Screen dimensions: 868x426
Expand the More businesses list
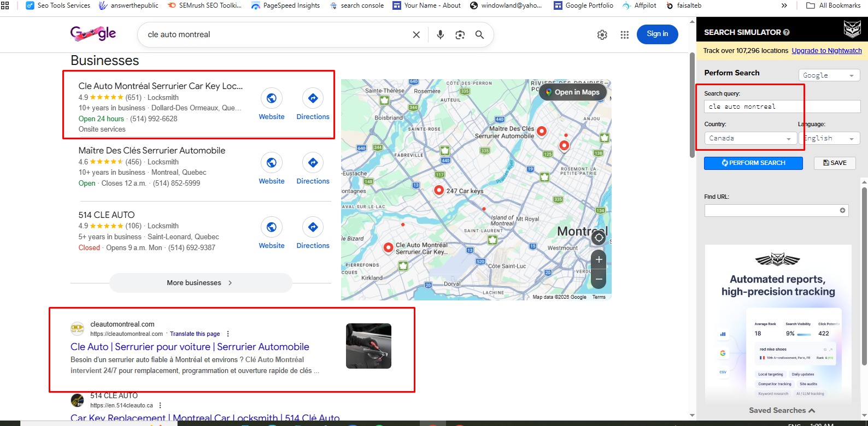[x=201, y=283]
